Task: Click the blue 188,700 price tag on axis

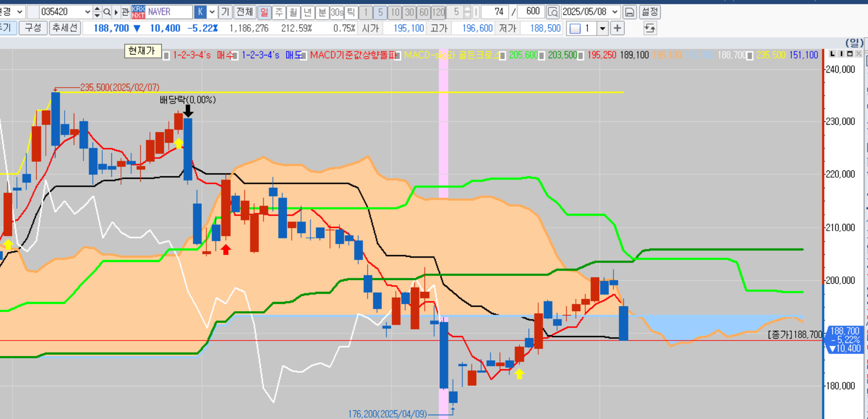Action: (x=844, y=340)
